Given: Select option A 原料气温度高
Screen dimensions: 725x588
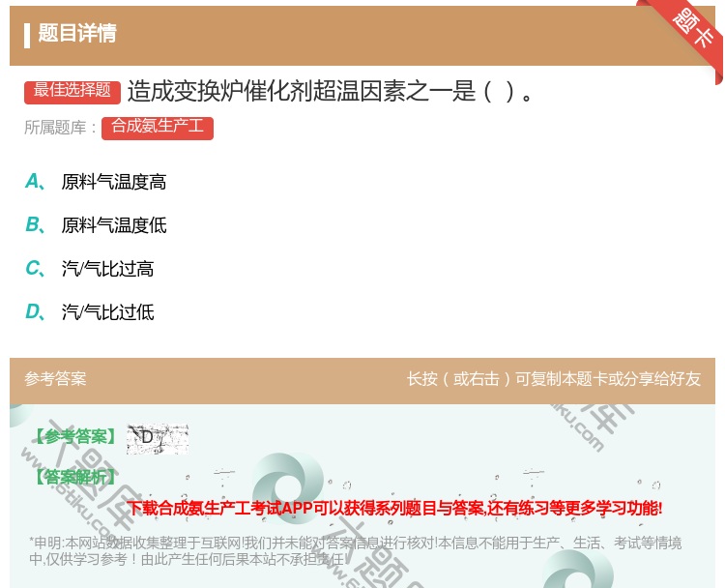Looking at the screenshot, I should (96, 182).
